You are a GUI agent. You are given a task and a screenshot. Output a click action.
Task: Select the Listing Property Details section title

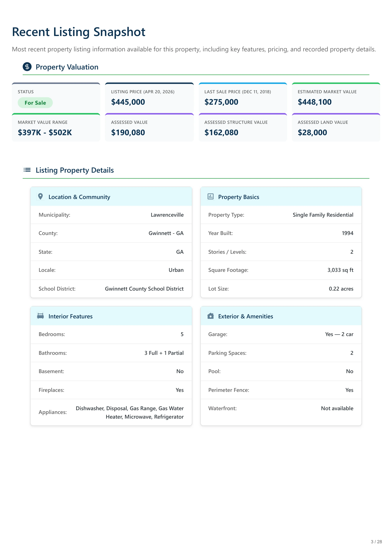[x=75, y=170]
